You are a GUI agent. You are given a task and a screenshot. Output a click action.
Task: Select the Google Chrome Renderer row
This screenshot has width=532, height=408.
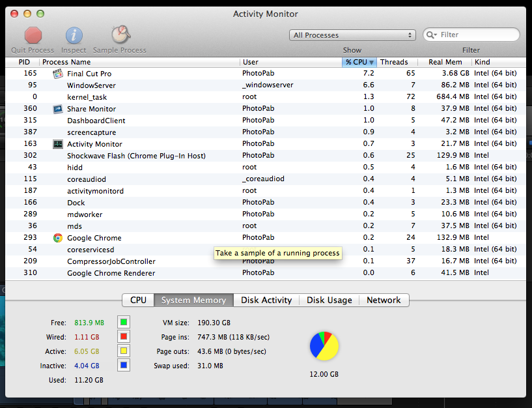(x=266, y=273)
